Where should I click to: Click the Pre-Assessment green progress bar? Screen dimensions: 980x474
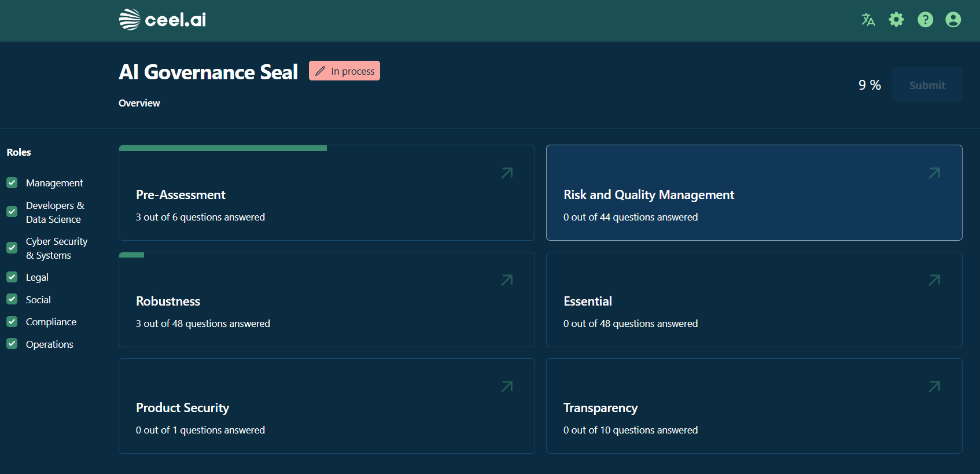(x=223, y=148)
